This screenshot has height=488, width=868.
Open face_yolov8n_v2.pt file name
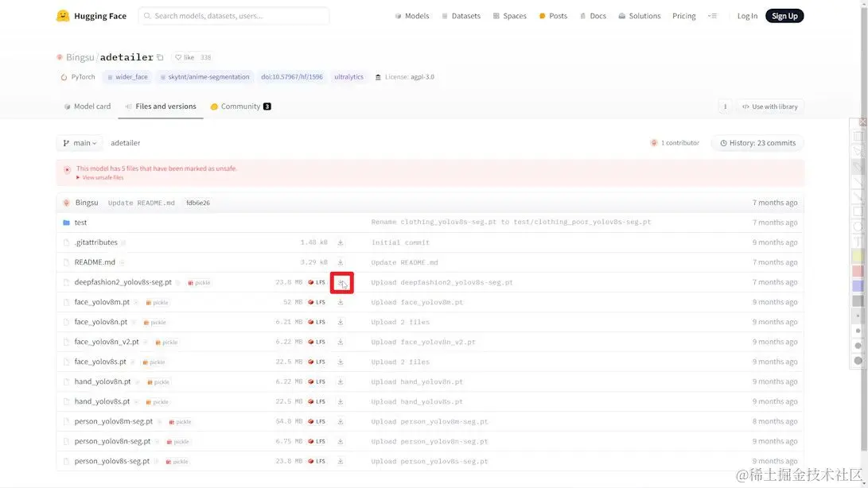pyautogui.click(x=107, y=342)
